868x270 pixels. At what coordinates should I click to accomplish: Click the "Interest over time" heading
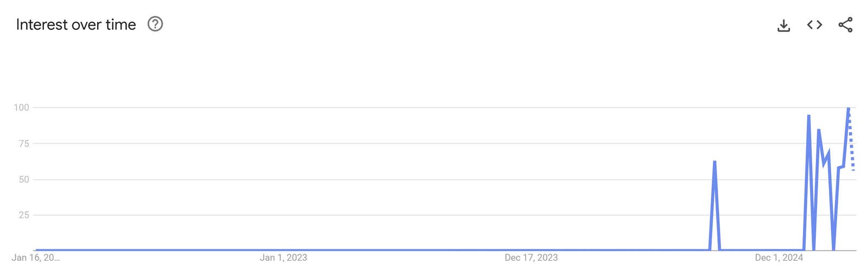coord(76,24)
